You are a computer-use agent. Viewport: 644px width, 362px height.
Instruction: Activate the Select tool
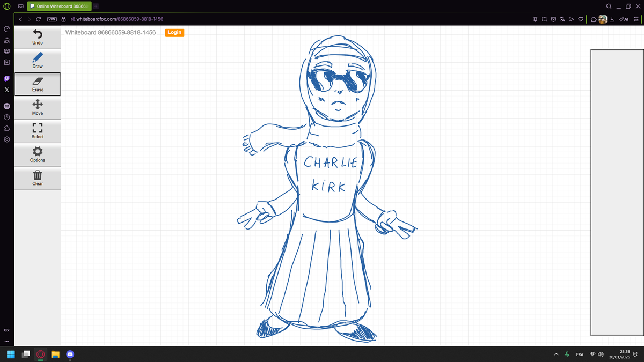[x=38, y=131]
